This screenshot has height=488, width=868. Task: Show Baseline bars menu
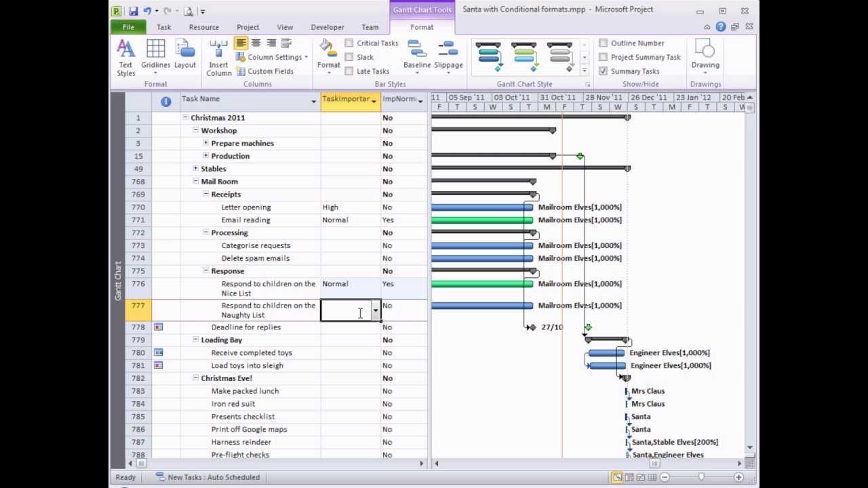click(417, 58)
